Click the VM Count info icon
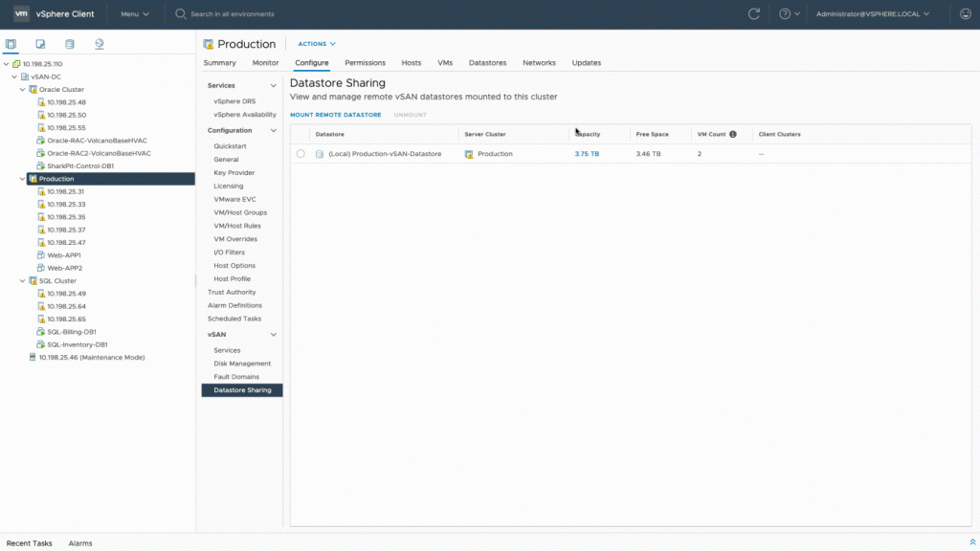The image size is (980, 551). [x=733, y=134]
